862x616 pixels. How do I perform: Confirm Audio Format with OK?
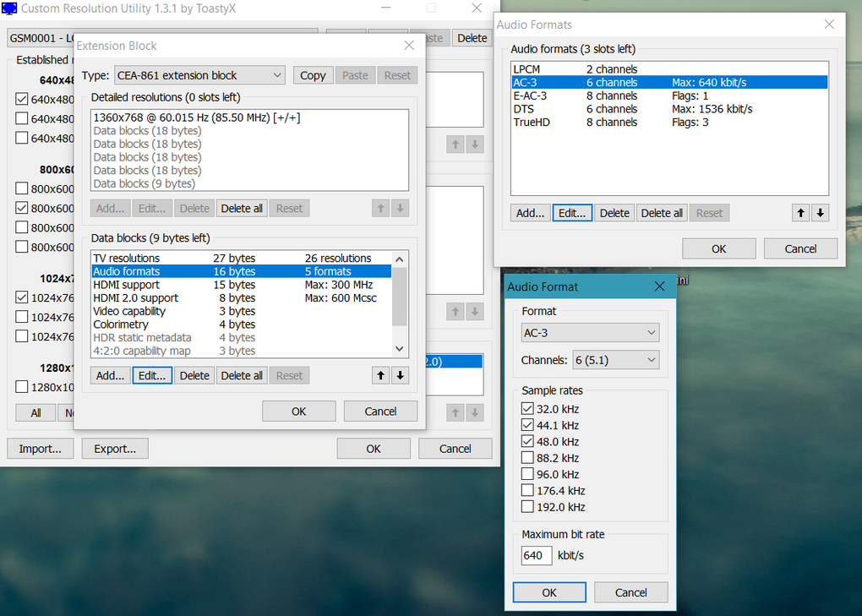point(549,592)
